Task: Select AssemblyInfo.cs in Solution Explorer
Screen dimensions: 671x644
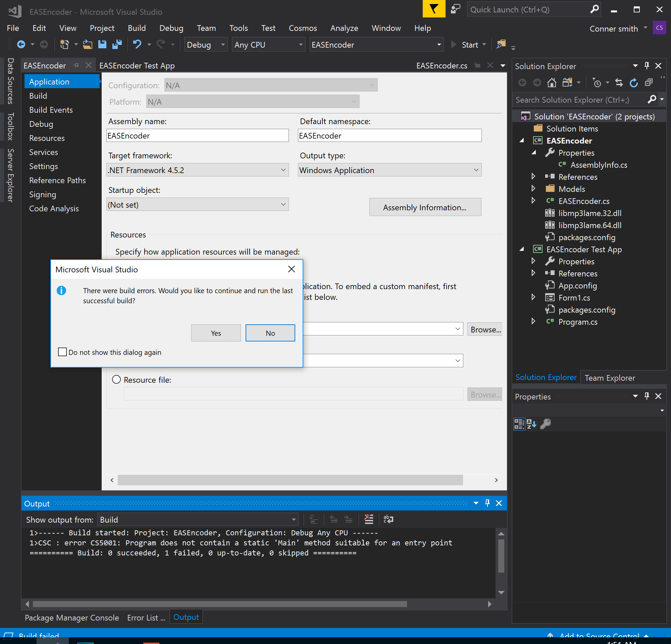Action: coord(599,165)
